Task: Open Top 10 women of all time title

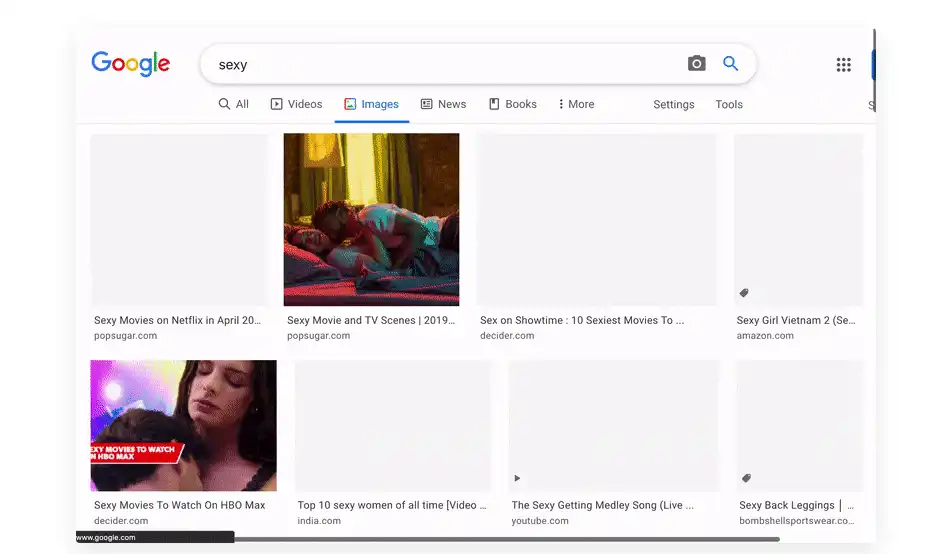Action: click(392, 505)
